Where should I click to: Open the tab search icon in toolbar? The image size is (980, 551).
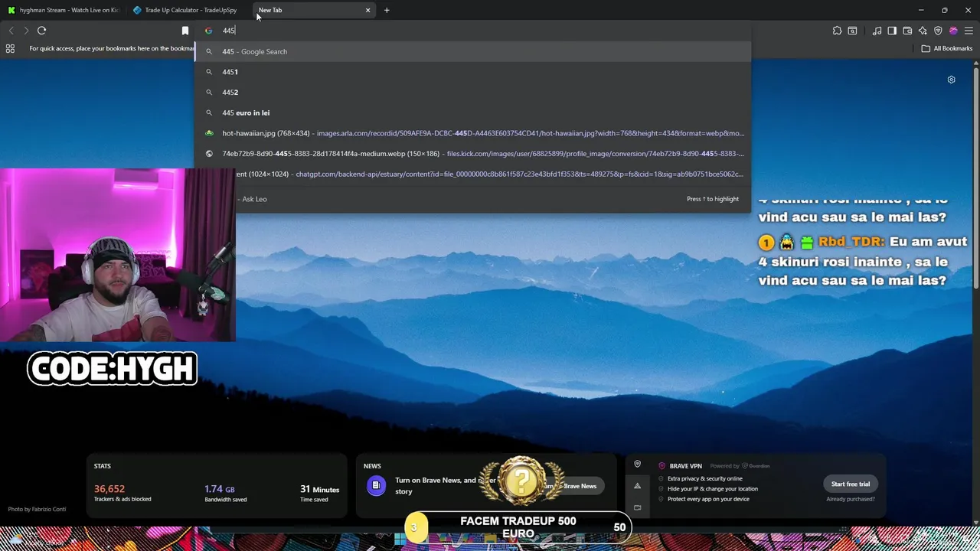coord(852,31)
